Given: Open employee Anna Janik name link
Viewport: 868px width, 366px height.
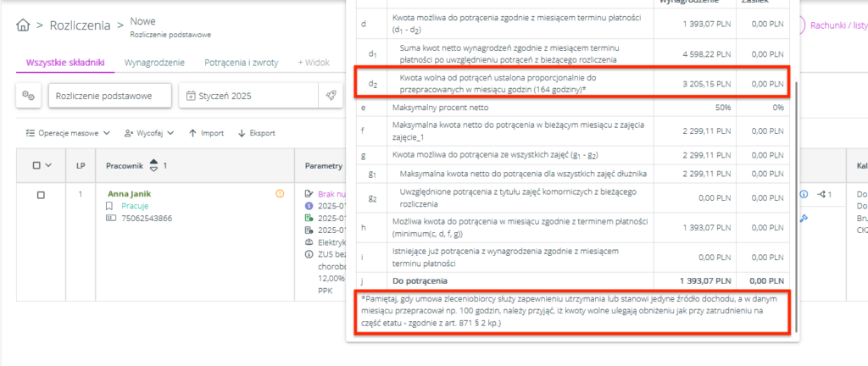Looking at the screenshot, I should coord(129,194).
